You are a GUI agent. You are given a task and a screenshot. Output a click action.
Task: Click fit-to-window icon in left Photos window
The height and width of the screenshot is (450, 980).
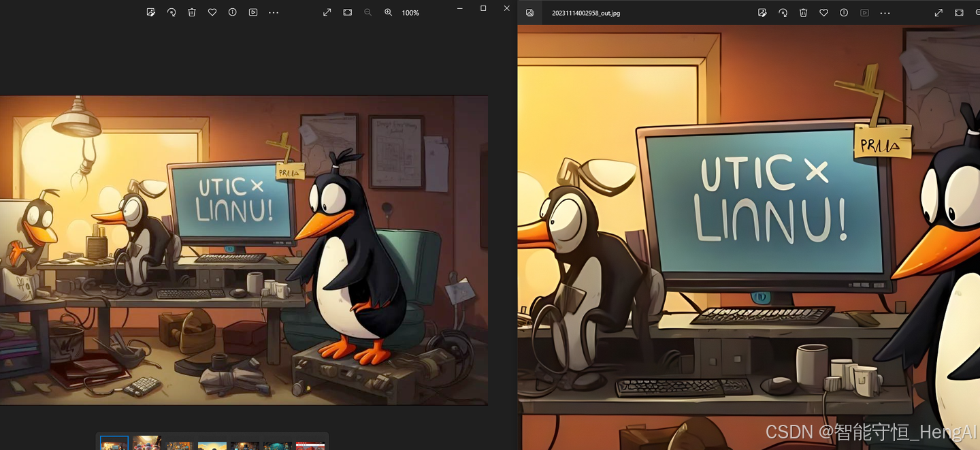click(x=348, y=12)
